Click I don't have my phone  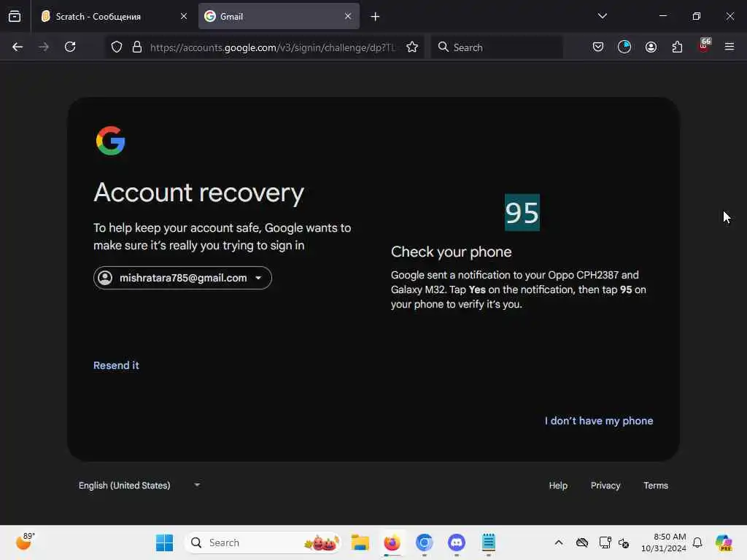[x=599, y=421]
